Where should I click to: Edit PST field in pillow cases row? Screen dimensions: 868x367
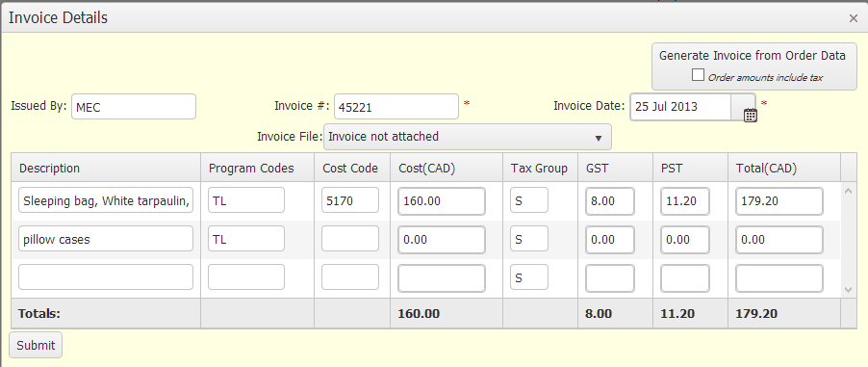point(685,240)
